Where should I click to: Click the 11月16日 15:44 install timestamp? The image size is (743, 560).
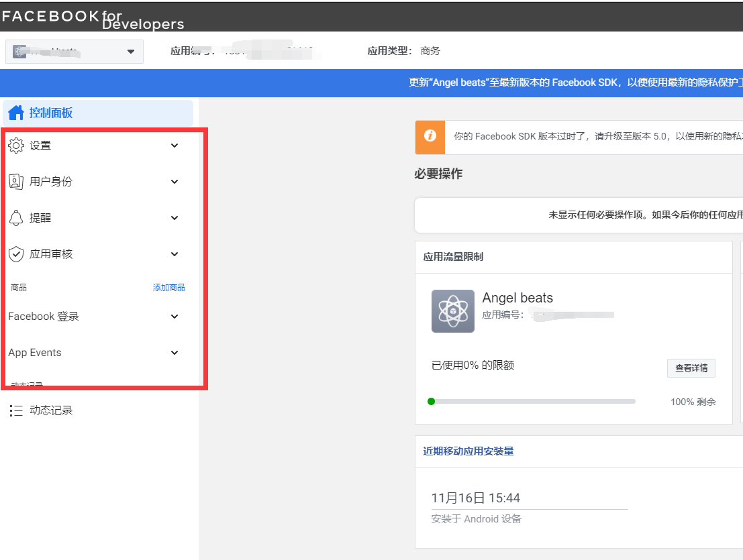(x=475, y=498)
